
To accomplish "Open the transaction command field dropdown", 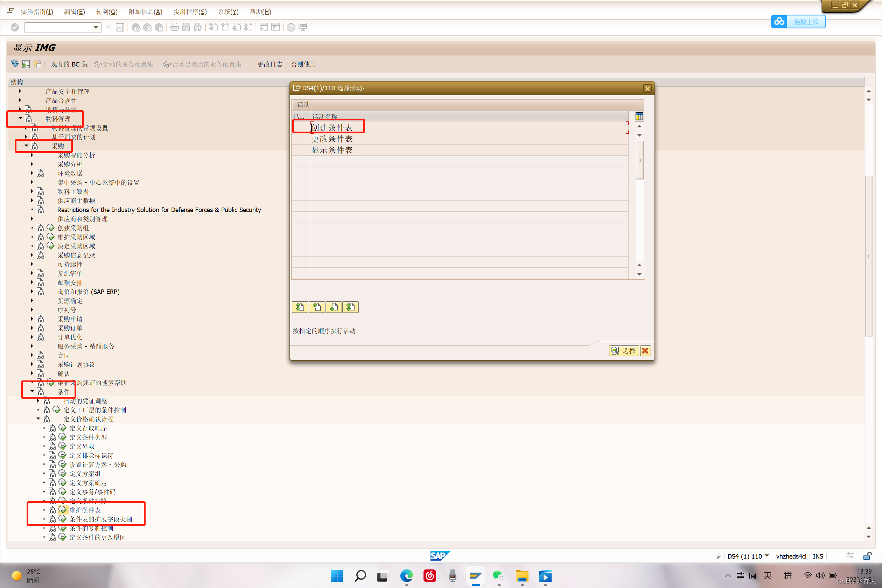I will coord(96,27).
